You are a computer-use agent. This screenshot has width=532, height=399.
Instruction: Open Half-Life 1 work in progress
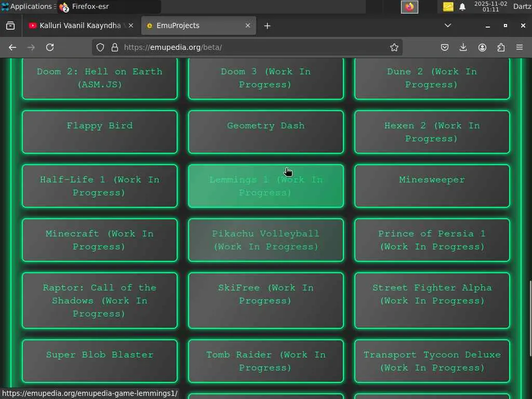(100, 186)
